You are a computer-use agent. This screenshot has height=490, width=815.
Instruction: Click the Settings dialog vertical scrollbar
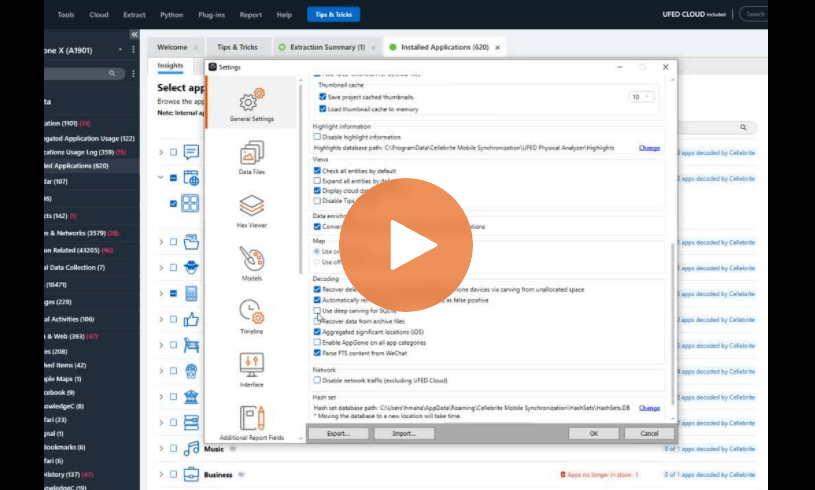(x=673, y=323)
